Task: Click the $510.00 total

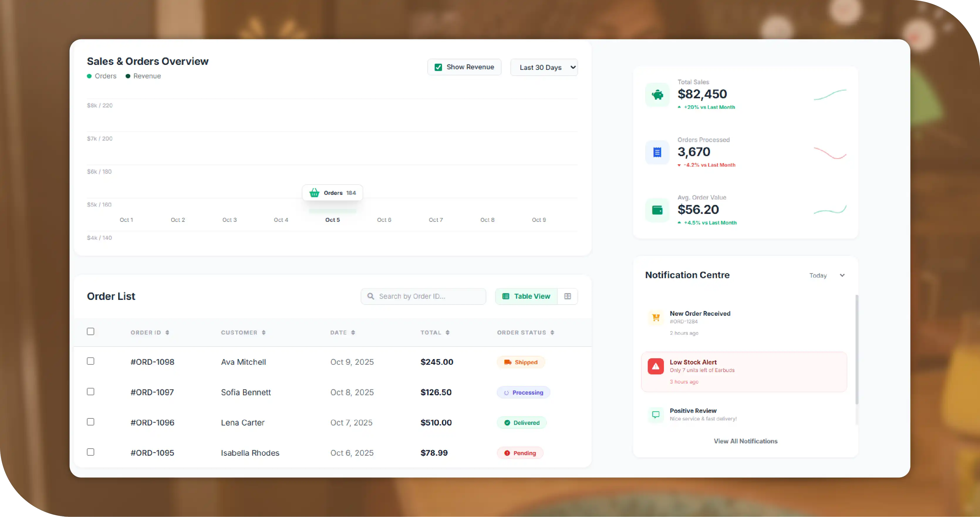Action: [x=436, y=423]
